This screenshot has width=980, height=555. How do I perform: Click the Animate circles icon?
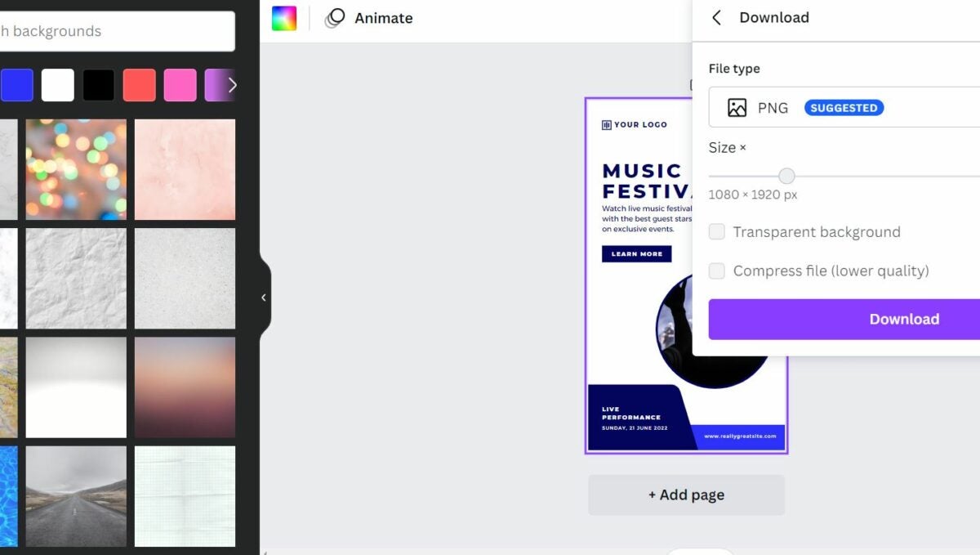click(335, 18)
